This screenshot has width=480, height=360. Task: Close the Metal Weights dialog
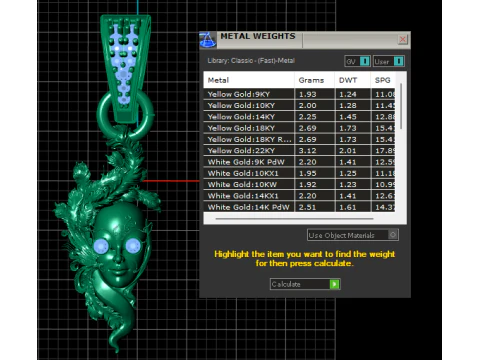coord(403,39)
